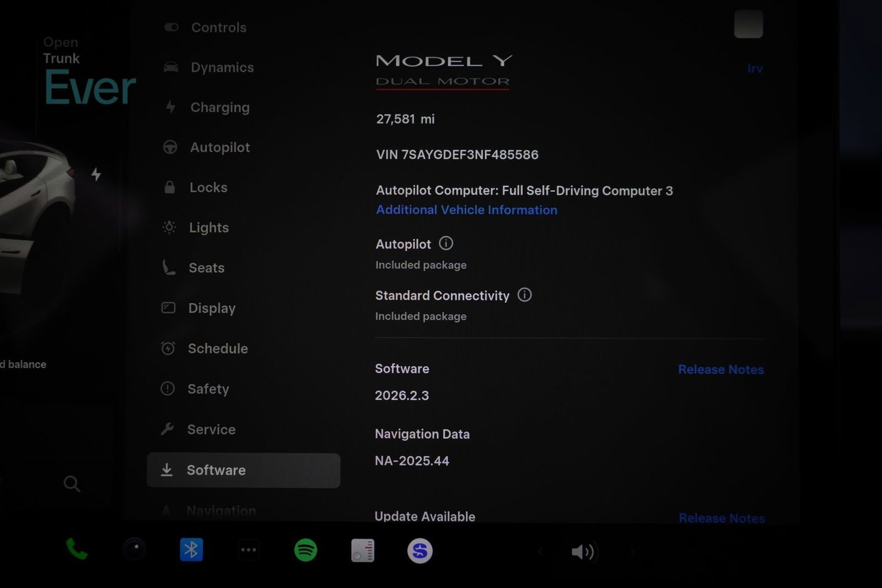Select Autopilot in the sidebar

(219, 148)
